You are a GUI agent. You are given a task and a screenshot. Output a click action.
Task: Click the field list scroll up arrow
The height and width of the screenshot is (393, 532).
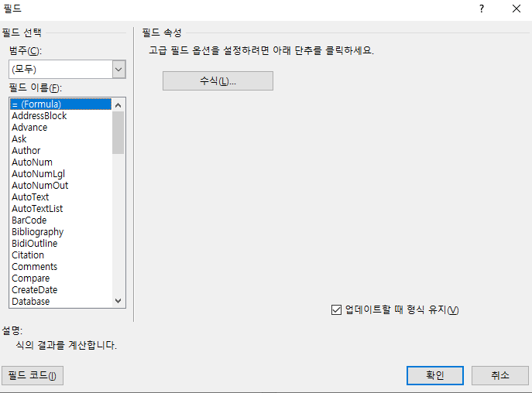click(118, 105)
